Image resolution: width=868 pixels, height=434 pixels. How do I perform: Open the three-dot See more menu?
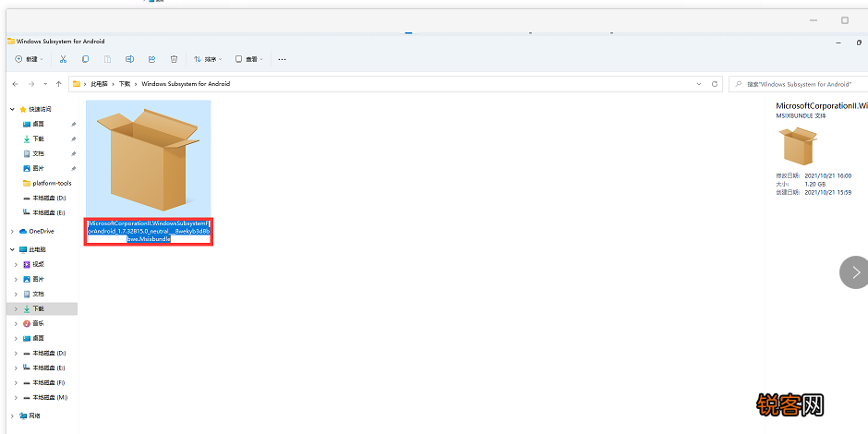(283, 59)
